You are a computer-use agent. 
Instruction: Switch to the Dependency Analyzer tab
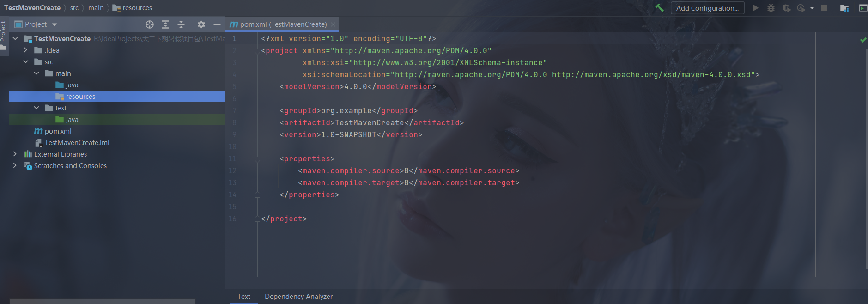[298, 297]
